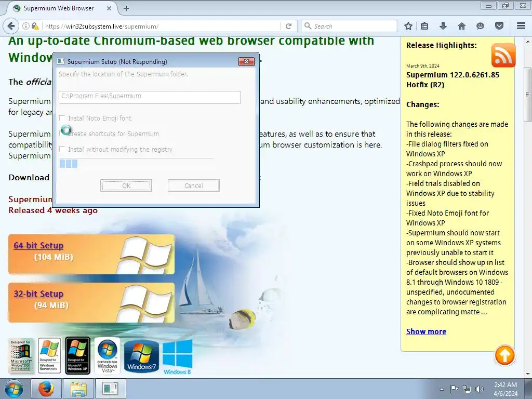Click the 'Changes:' heading in sidebar
This screenshot has width=532, height=399.
(423, 104)
